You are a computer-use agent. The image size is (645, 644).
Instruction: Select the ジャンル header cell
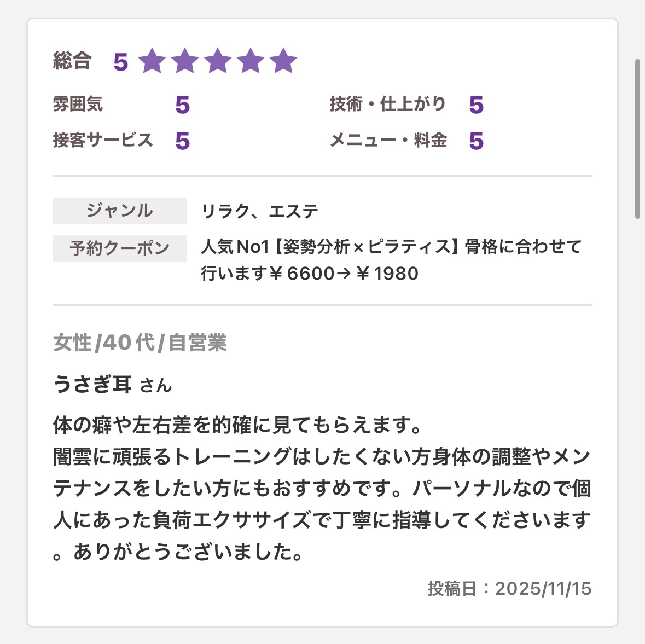pos(119,211)
